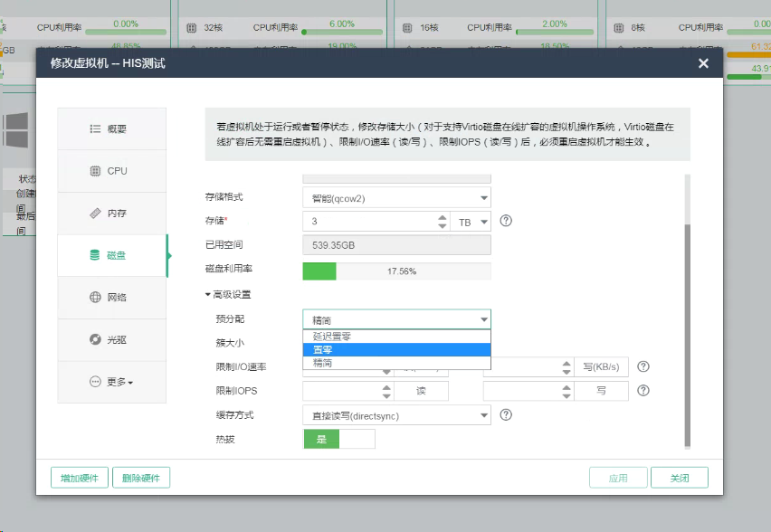Open 缓存方式 直接读写(directsync) dropdown
This screenshot has height=532, width=771.
click(x=396, y=415)
